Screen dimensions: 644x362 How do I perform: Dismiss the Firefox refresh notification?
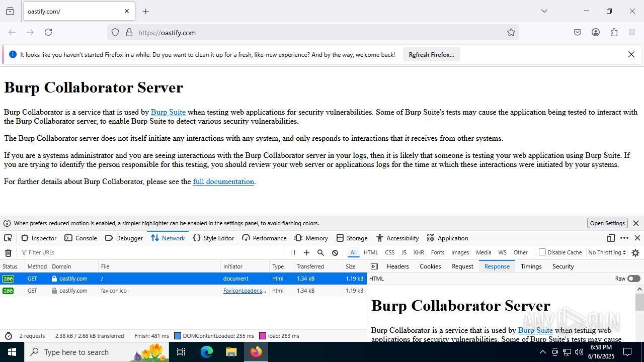pyautogui.click(x=631, y=54)
